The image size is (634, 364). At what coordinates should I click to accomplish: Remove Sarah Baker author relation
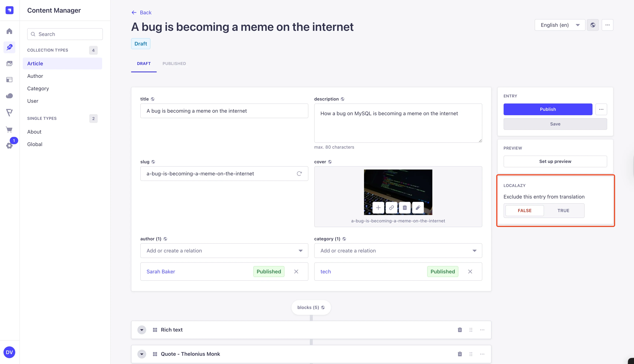[296, 272]
